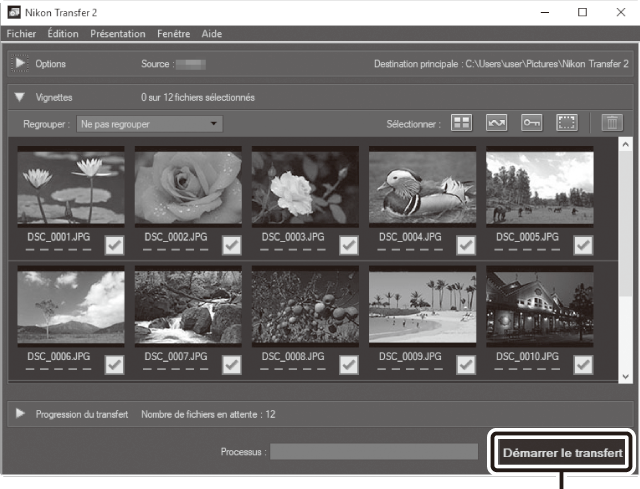Select the water lilies thumbnail DSC_0001
640x489 pixels.
(71, 187)
